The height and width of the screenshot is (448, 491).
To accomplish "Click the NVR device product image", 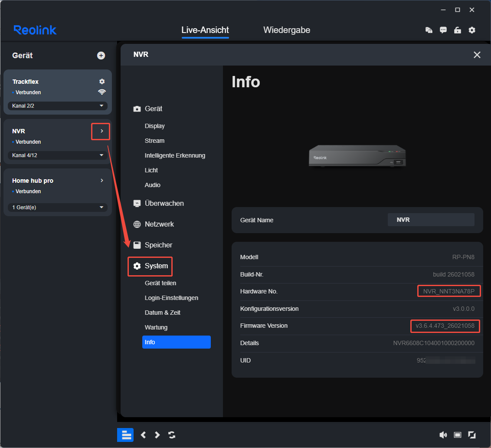I will point(357,156).
